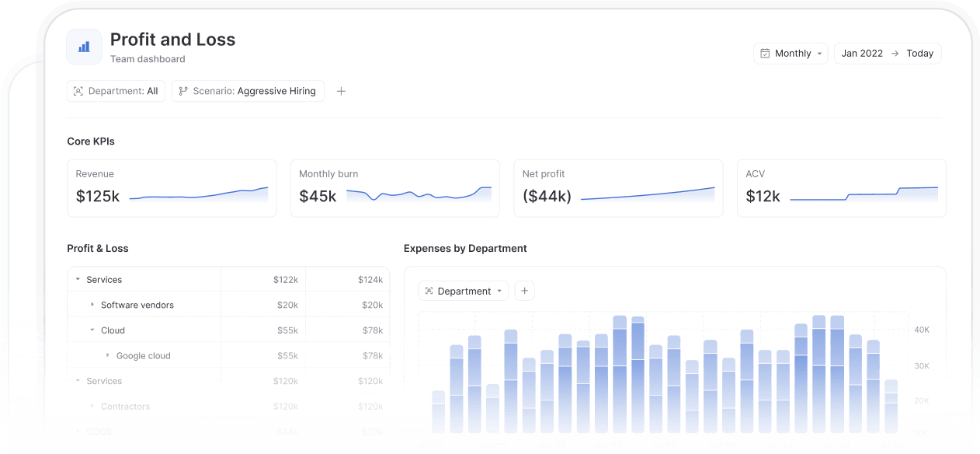Click the Profit & Loss section heading

coord(98,249)
